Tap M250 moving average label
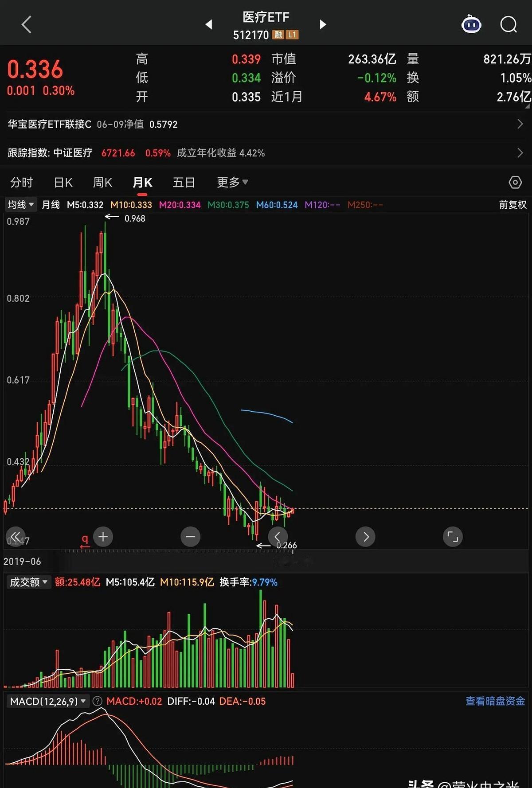Viewport: 532px width, 788px height. (365, 205)
